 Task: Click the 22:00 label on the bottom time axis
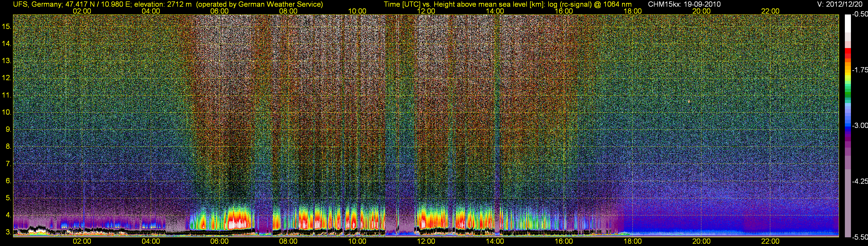(x=770, y=241)
